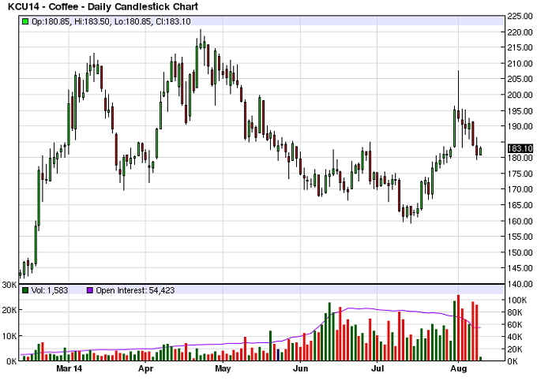Click the tallest red volume bar in August
This screenshot has height=392, width=537.
pos(458,327)
